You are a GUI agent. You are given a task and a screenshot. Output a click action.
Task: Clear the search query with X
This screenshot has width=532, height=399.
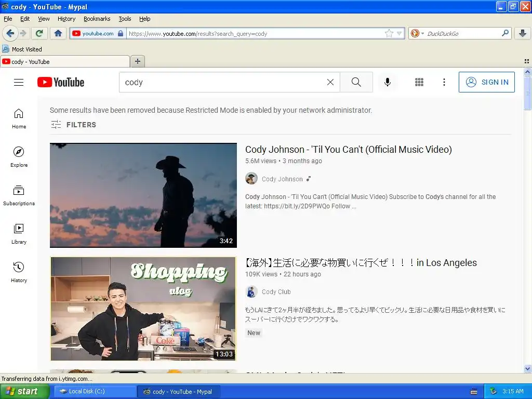pos(330,82)
